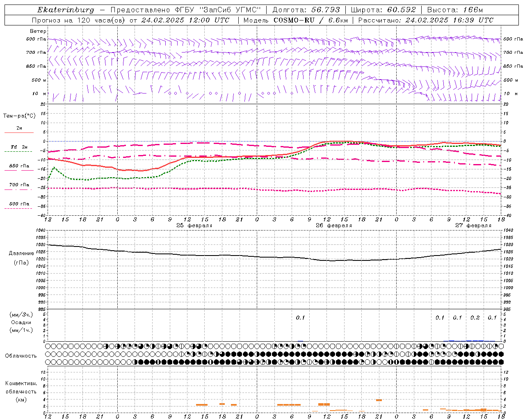The image size is (525, 420).
Task: Click the Давление panel label
Action: pyautogui.click(x=21, y=253)
